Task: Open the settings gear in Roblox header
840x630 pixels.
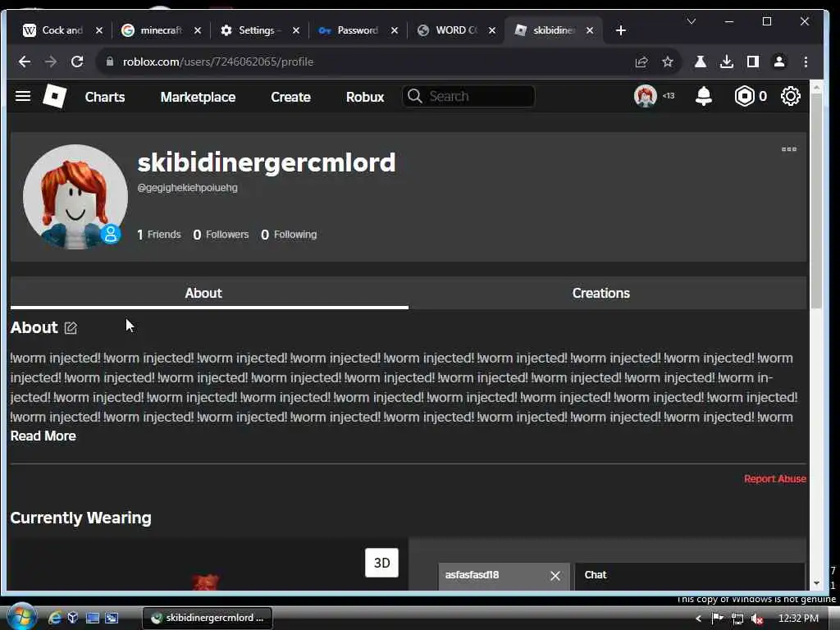Action: coord(790,97)
